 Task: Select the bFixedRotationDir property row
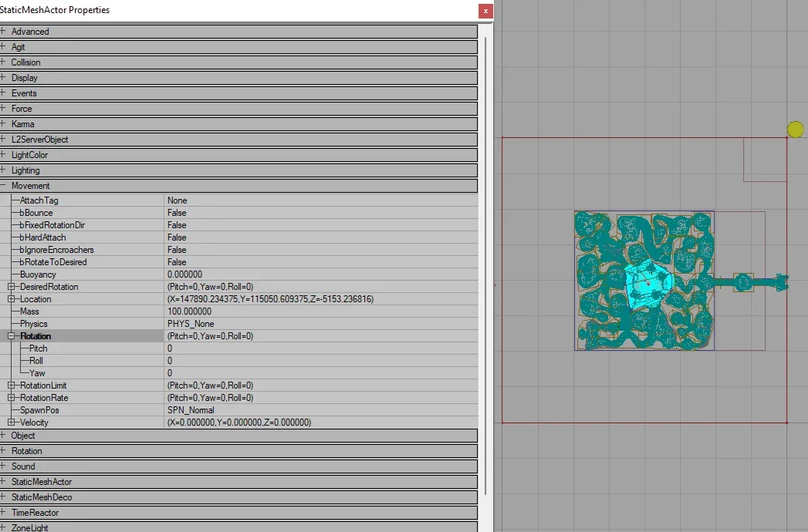tap(238, 225)
